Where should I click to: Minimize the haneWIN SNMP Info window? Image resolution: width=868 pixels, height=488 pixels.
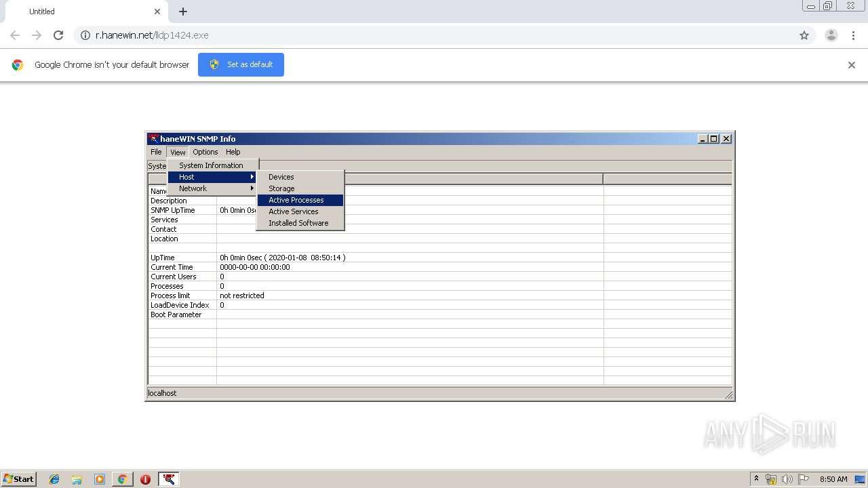pos(703,138)
